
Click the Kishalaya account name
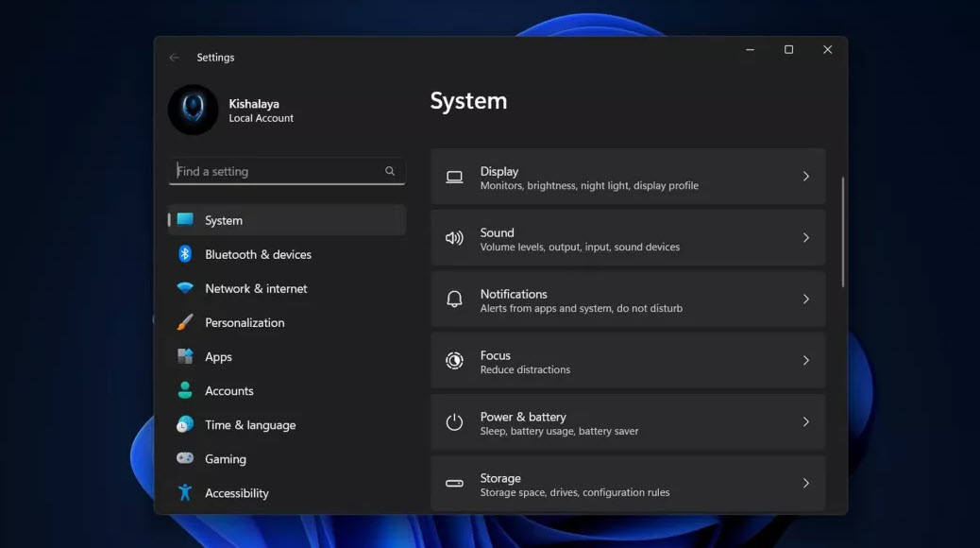point(254,104)
